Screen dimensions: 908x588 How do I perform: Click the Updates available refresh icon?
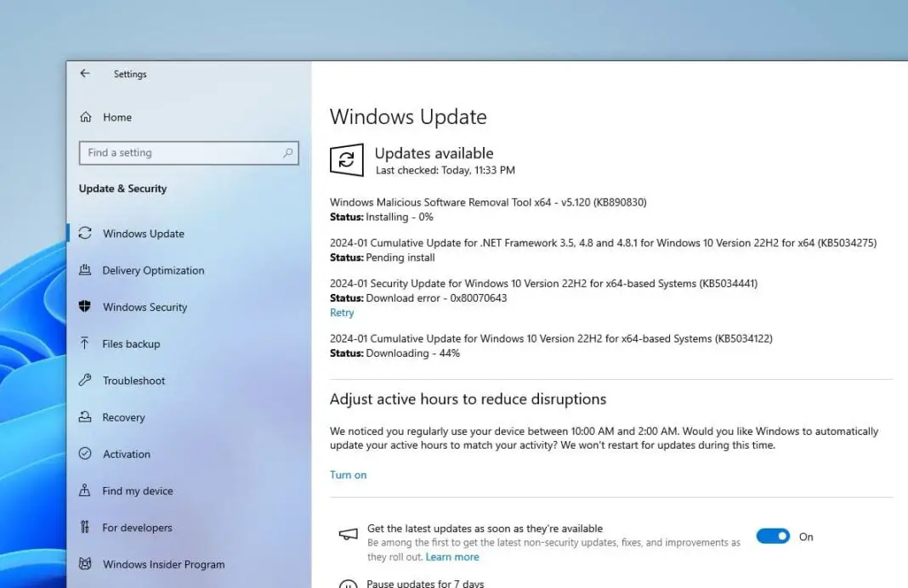point(346,160)
